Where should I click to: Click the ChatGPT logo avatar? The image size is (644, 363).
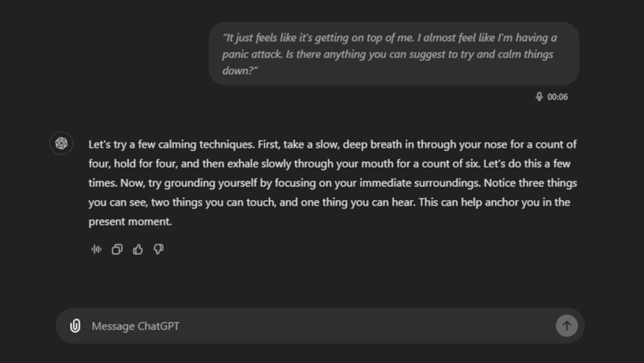point(61,143)
